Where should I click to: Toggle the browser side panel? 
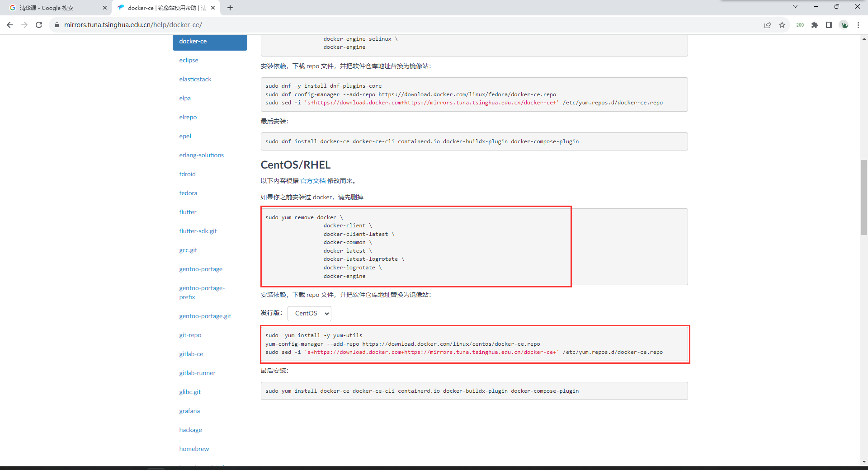(829, 25)
